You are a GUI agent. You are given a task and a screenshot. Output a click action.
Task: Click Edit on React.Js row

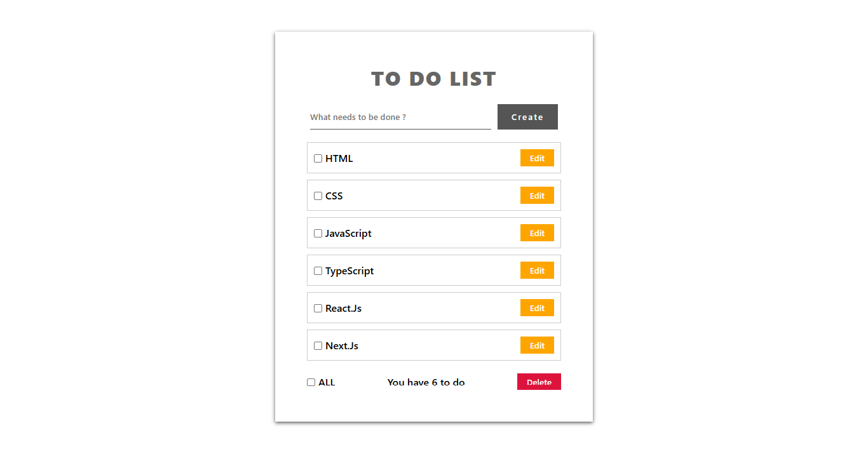[537, 308]
